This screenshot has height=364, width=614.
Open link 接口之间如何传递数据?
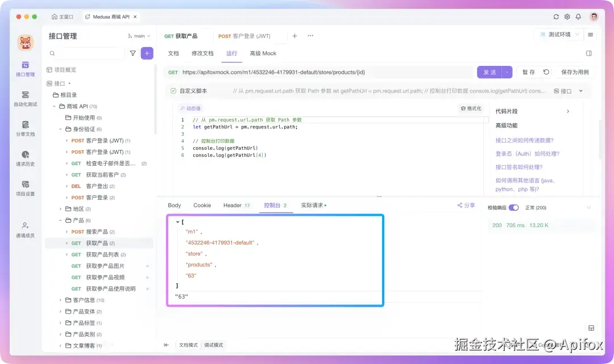pos(524,140)
